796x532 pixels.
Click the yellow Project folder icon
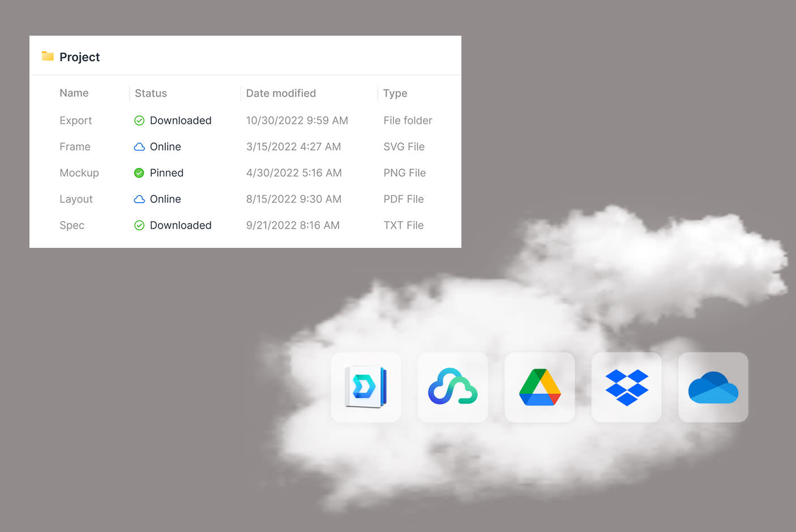click(x=48, y=56)
